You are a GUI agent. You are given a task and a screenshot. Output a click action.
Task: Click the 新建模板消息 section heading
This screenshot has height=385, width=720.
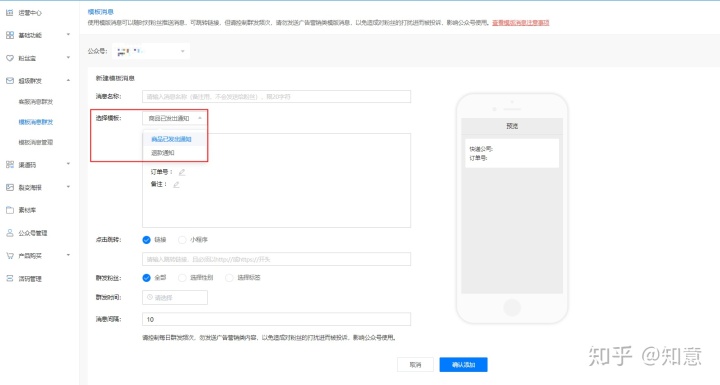[x=115, y=79]
